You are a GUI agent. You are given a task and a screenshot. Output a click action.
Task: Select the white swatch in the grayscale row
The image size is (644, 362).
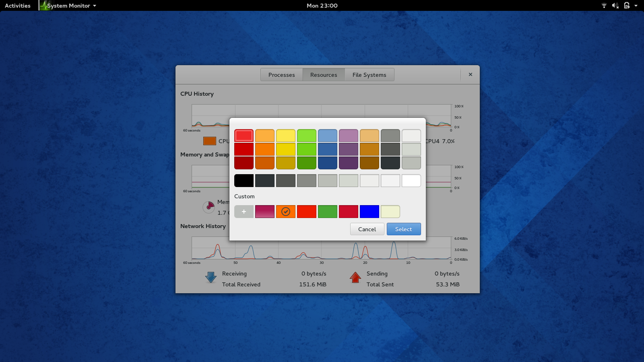click(411, 180)
